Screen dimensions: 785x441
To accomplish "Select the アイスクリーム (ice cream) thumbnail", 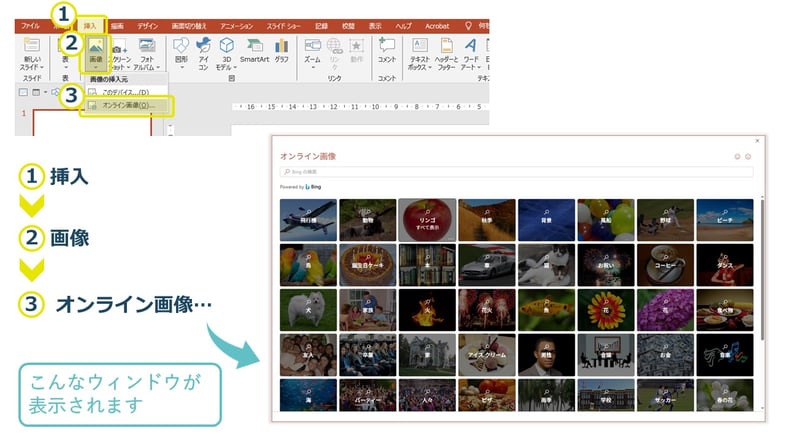I will pos(487,355).
